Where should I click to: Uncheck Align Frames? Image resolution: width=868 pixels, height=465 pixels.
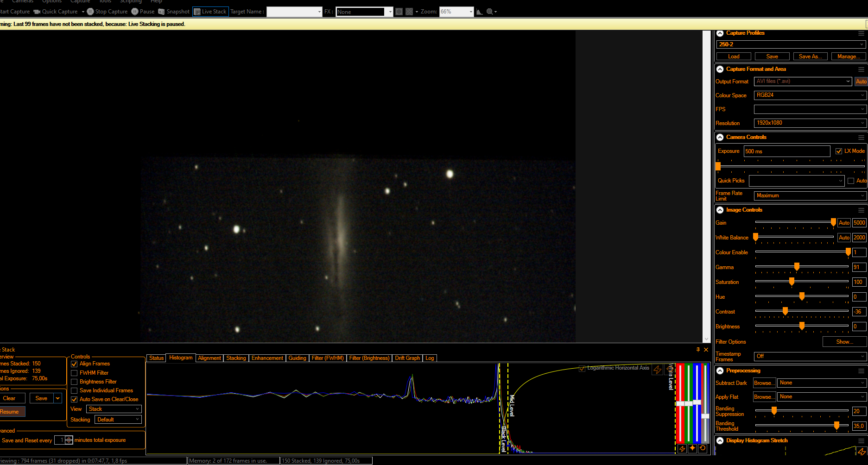pos(74,364)
